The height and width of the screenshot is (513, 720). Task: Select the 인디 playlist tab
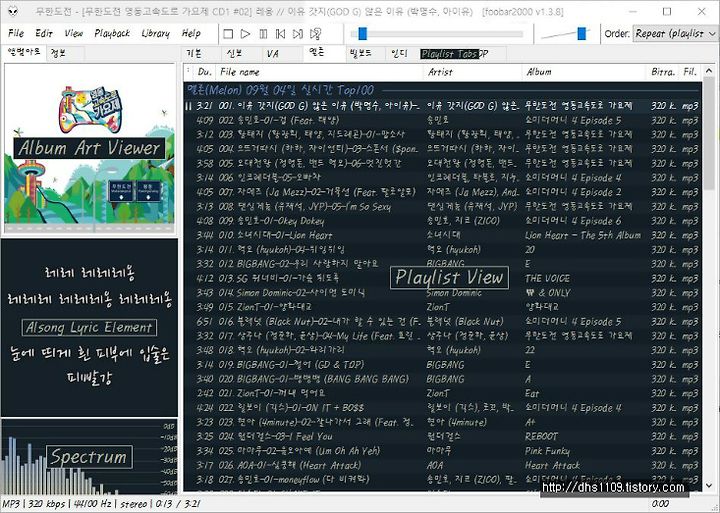pyautogui.click(x=402, y=54)
